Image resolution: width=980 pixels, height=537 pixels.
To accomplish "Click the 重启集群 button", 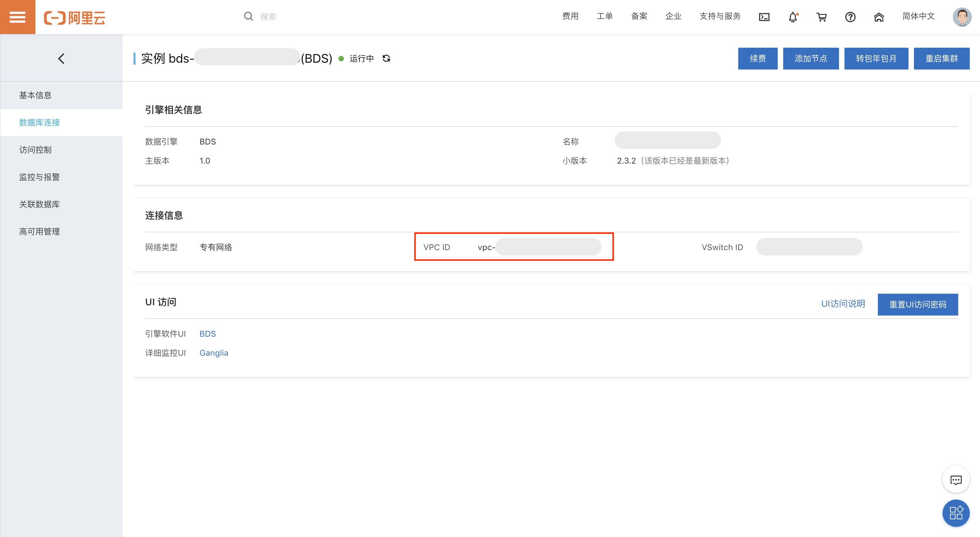I will tap(942, 59).
